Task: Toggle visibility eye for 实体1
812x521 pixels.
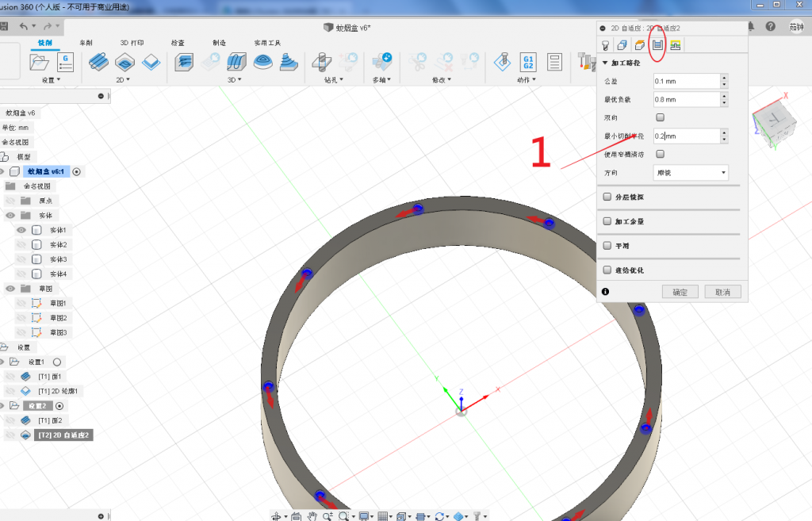Action: click(x=21, y=230)
